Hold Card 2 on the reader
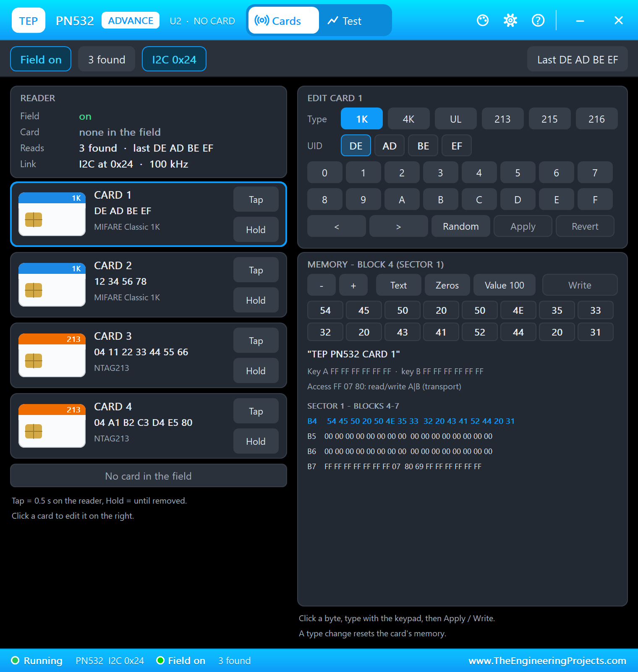The image size is (638, 672). 256,300
